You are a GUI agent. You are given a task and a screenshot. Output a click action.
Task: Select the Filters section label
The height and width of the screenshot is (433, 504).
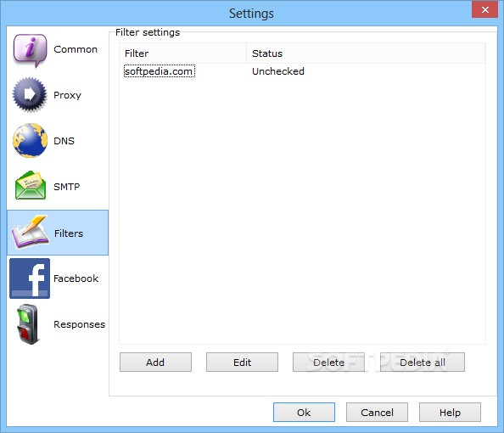pyautogui.click(x=69, y=233)
